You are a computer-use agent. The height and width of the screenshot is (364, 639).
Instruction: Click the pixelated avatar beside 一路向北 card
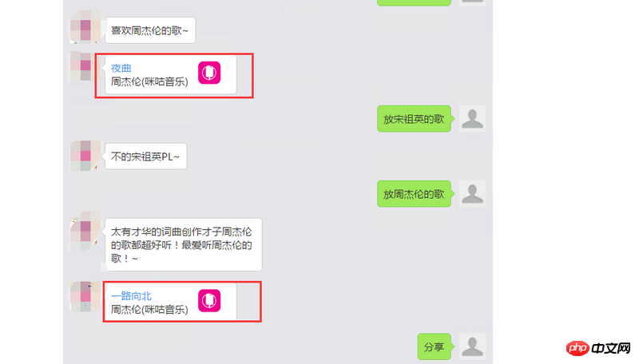(x=85, y=297)
